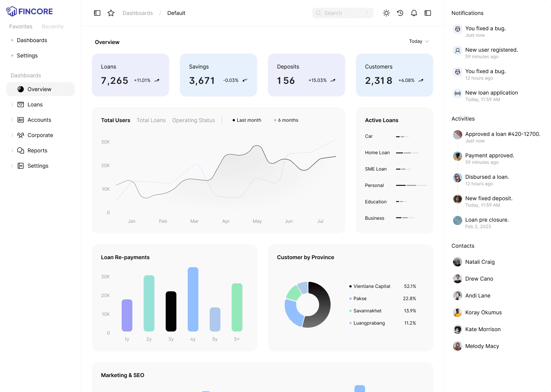Expand the Reports sidebar section

[x=12, y=150]
